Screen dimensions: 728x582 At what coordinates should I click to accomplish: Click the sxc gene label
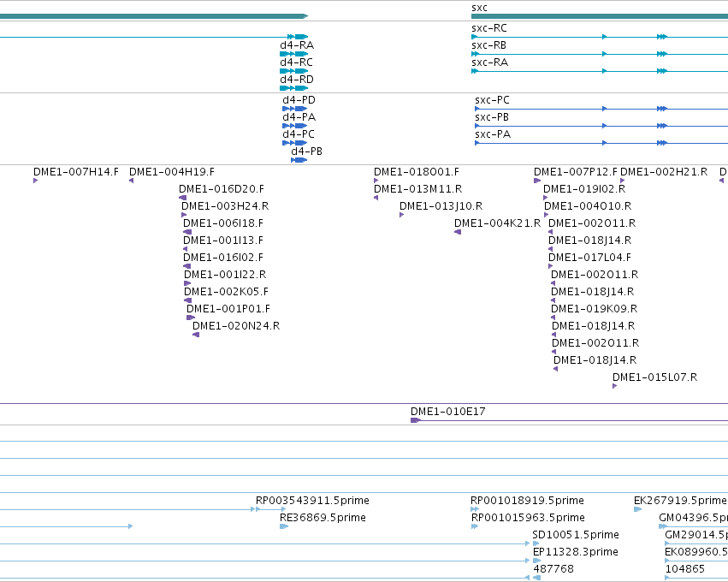point(479,8)
